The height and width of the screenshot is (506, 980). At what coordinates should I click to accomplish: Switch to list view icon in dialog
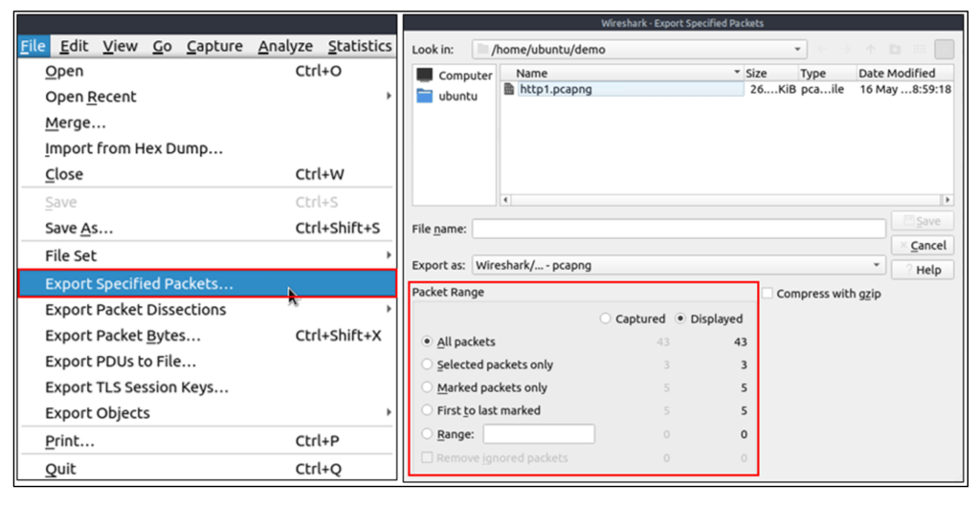click(944, 50)
